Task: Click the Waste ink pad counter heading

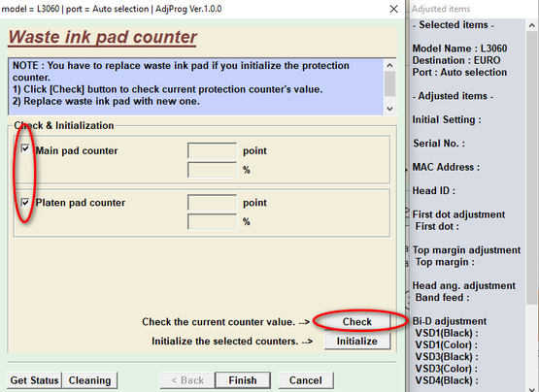Action: coord(102,37)
